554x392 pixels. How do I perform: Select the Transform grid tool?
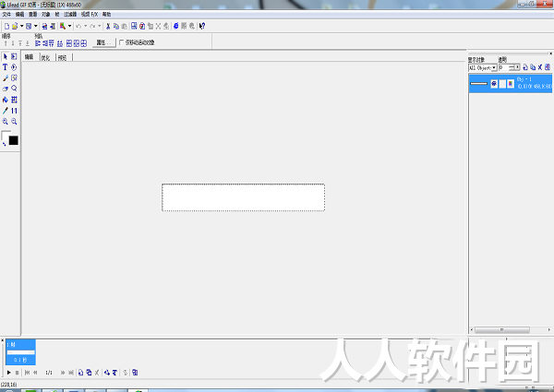coord(14,100)
